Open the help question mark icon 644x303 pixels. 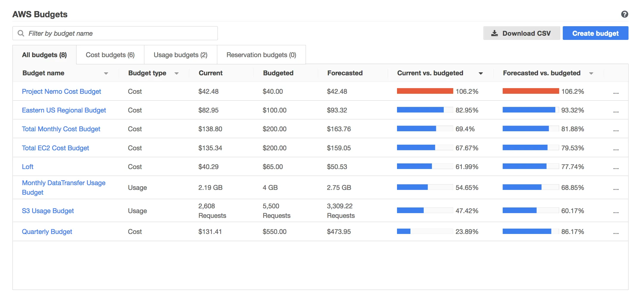coord(624,14)
